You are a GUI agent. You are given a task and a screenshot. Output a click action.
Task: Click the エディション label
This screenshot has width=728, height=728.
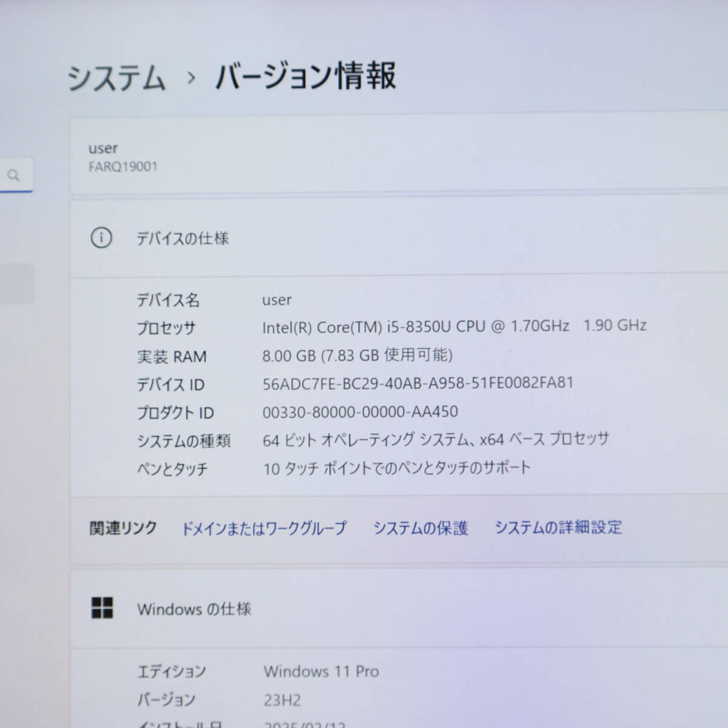[x=172, y=672]
